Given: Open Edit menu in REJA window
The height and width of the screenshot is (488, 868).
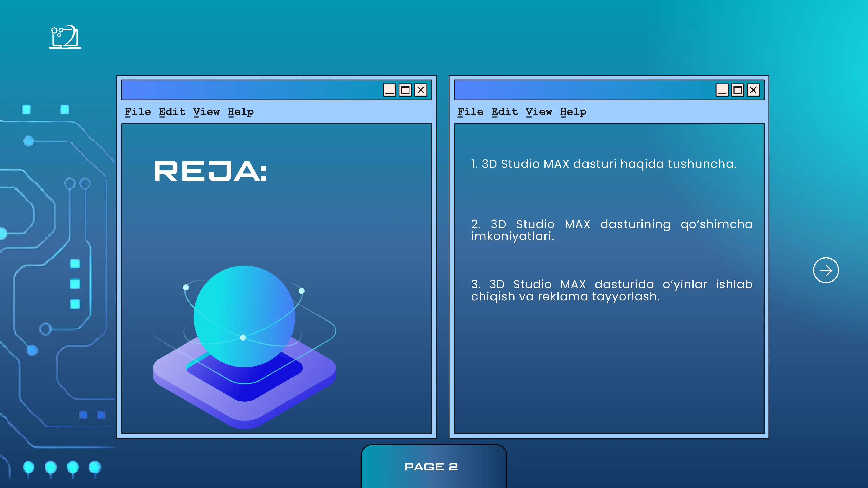Looking at the screenshot, I should tap(172, 112).
